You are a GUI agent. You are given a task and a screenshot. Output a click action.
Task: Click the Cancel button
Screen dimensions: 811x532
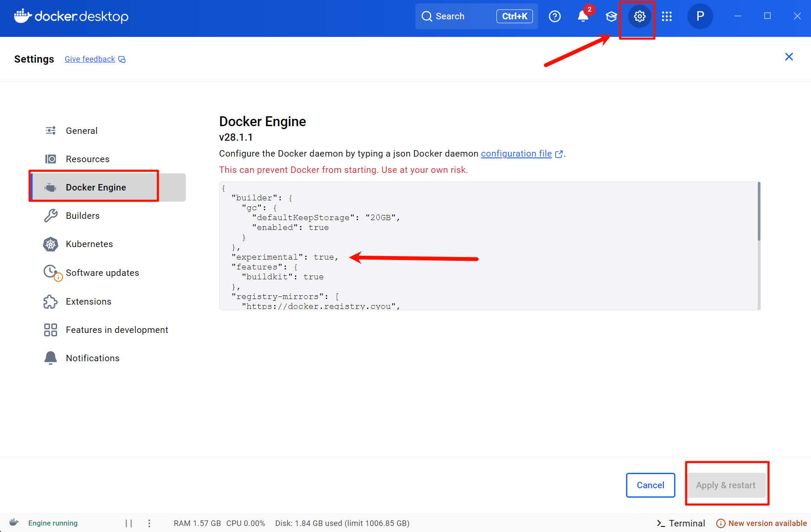[651, 485]
